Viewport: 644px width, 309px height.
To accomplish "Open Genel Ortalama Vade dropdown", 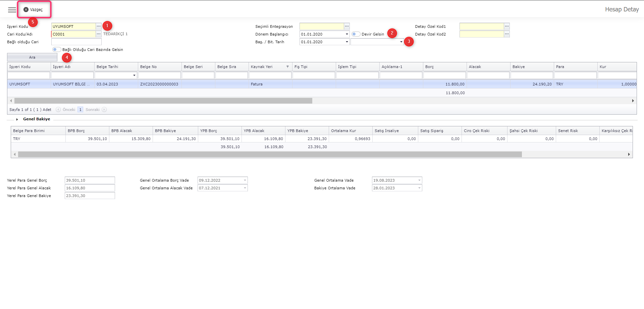I will [x=419, y=180].
